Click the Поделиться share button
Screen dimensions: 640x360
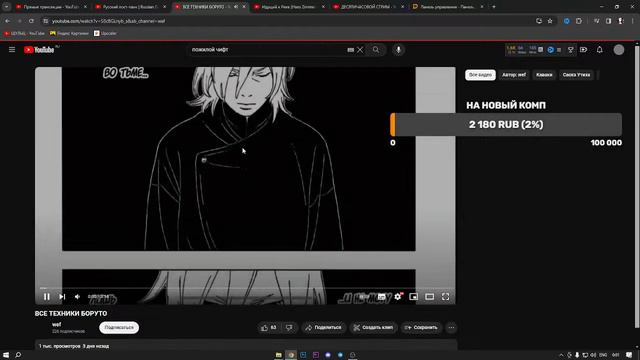tap(323, 327)
